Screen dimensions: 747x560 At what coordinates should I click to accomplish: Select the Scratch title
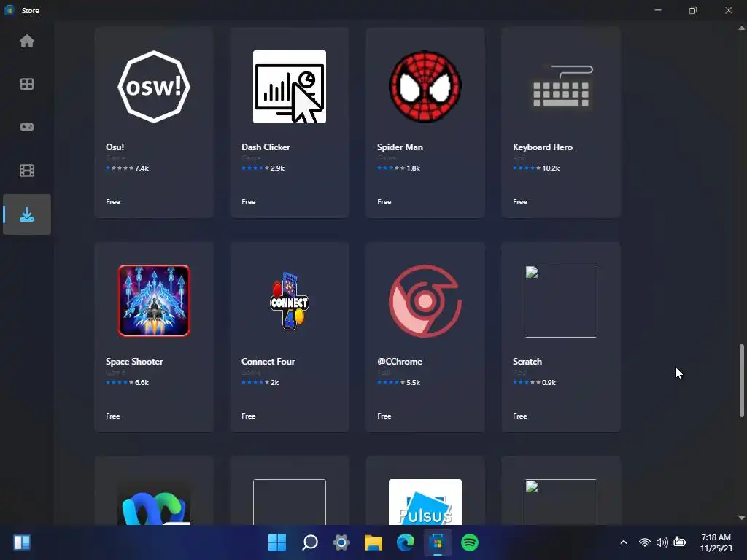[x=527, y=362]
